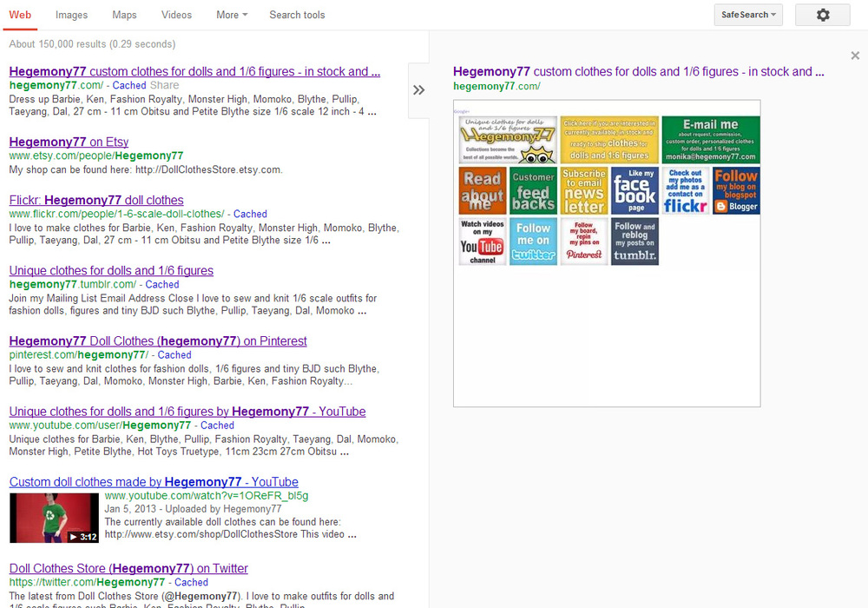Close the preview pane with X
Image resolution: width=868 pixels, height=608 pixels.
point(855,56)
